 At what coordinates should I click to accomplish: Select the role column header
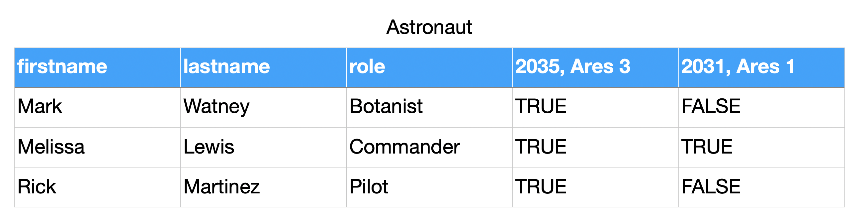[429, 67]
